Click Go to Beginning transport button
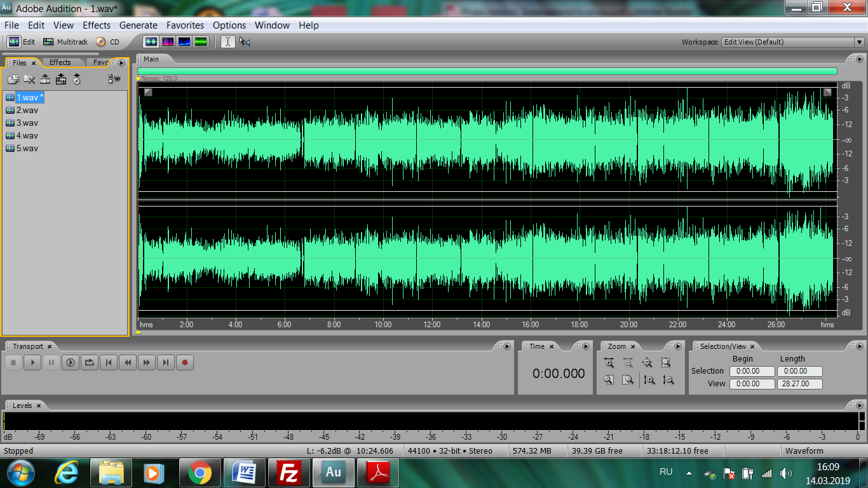The height and width of the screenshot is (488, 868). 109,363
